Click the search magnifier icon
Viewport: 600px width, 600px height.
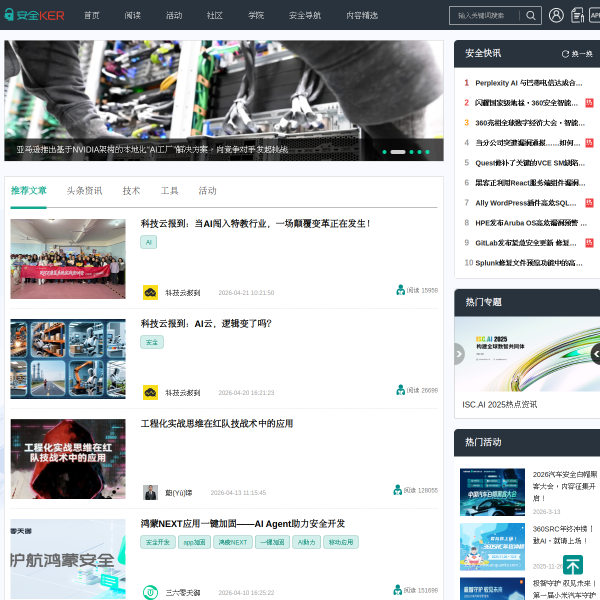pos(530,15)
